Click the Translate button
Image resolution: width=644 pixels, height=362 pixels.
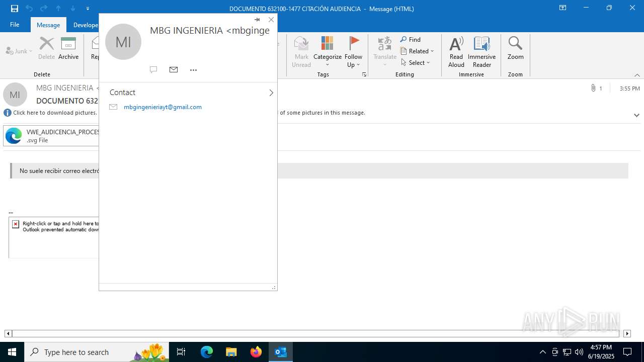tap(385, 52)
